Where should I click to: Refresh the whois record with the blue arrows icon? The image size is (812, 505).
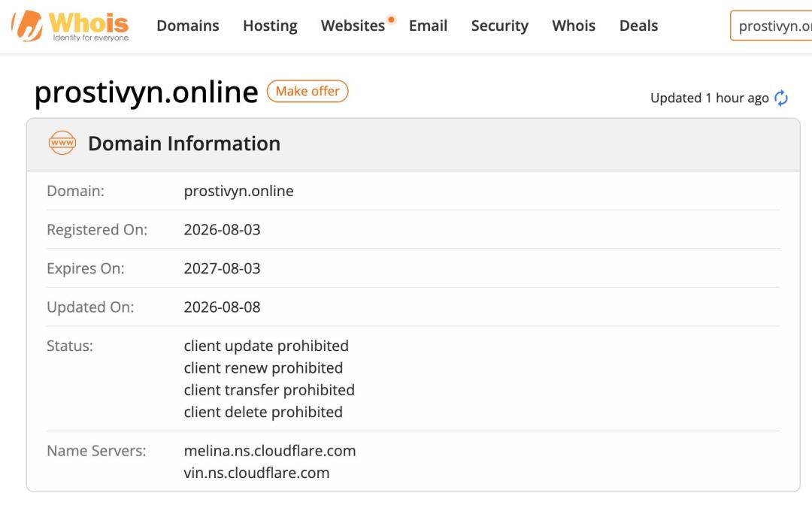point(781,98)
